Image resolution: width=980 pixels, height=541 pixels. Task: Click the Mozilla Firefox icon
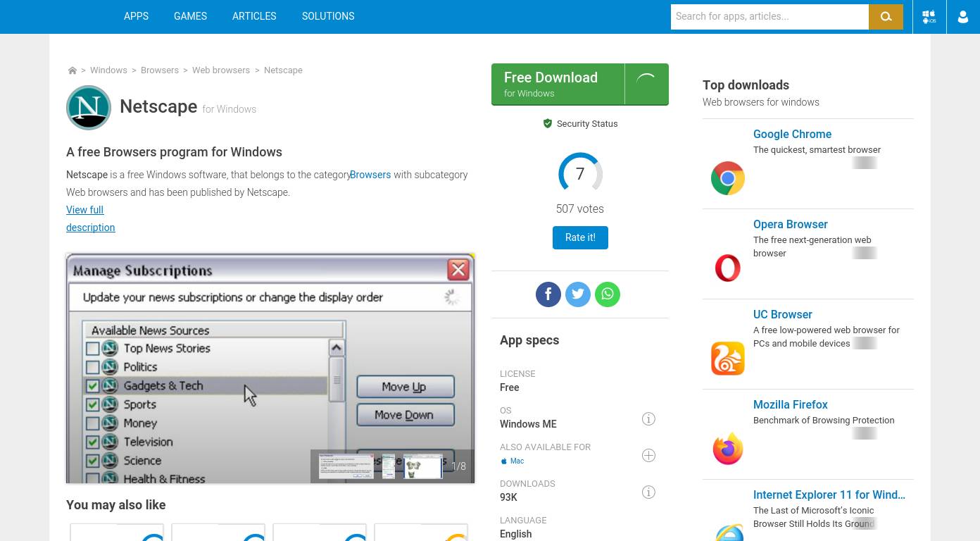(x=728, y=449)
